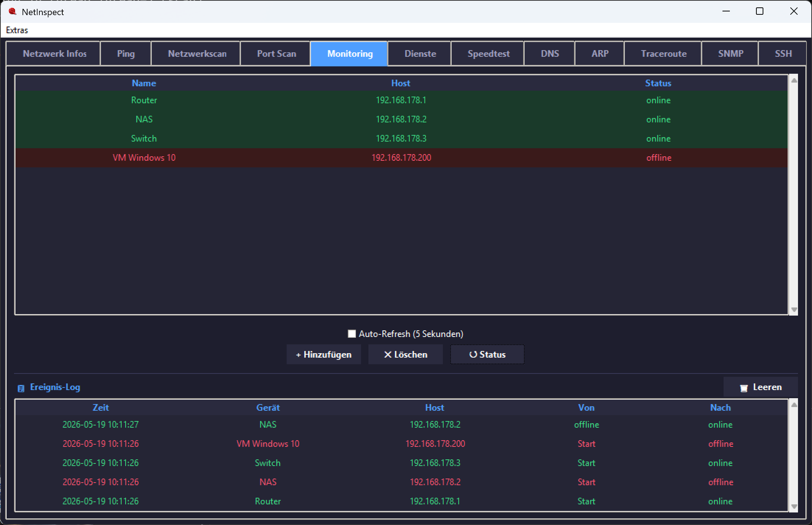Screen dimensions: 812x525
Task: Select the Netzwerk Infos tab
Action: click(x=55, y=53)
